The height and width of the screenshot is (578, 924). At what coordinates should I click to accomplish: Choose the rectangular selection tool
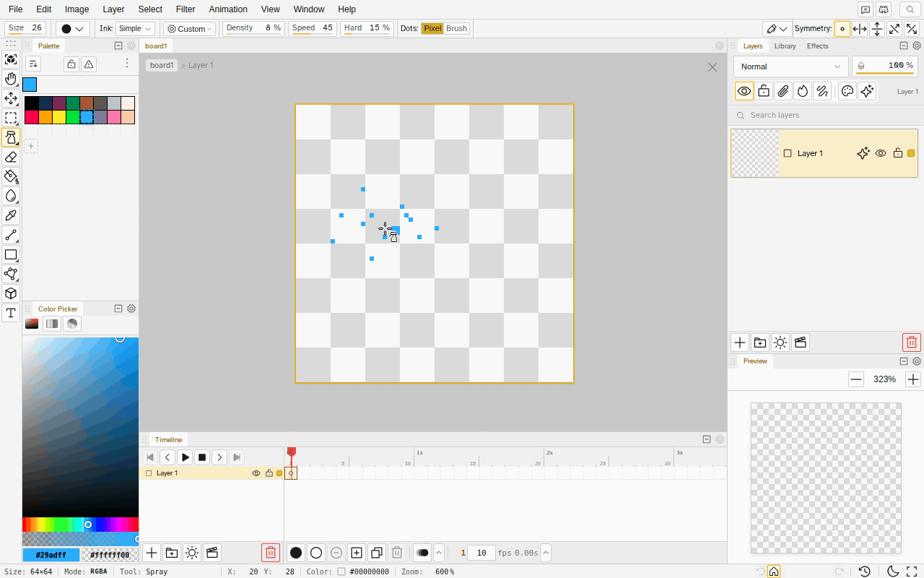tap(11, 118)
